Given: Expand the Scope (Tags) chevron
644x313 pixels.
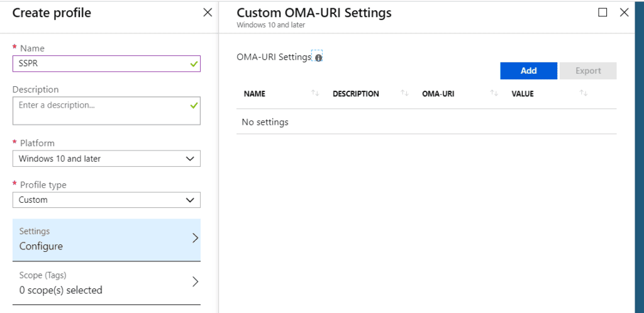Looking at the screenshot, I should pyautogui.click(x=196, y=282).
